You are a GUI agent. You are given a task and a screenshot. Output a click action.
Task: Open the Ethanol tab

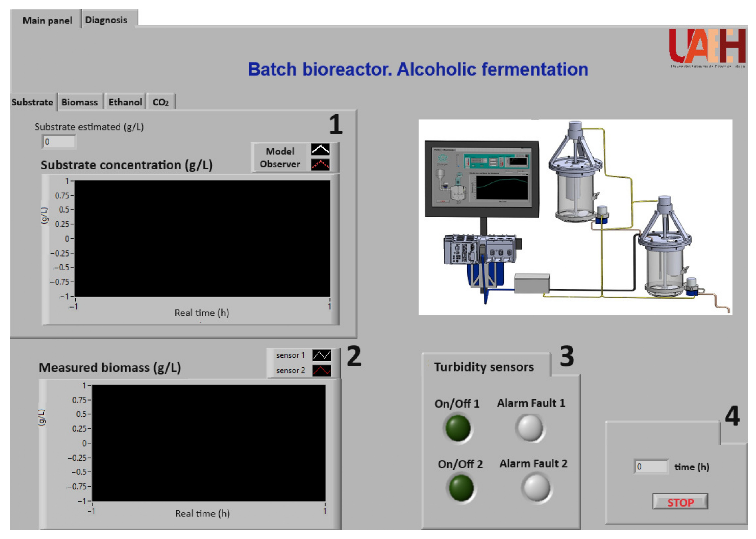[x=125, y=102]
